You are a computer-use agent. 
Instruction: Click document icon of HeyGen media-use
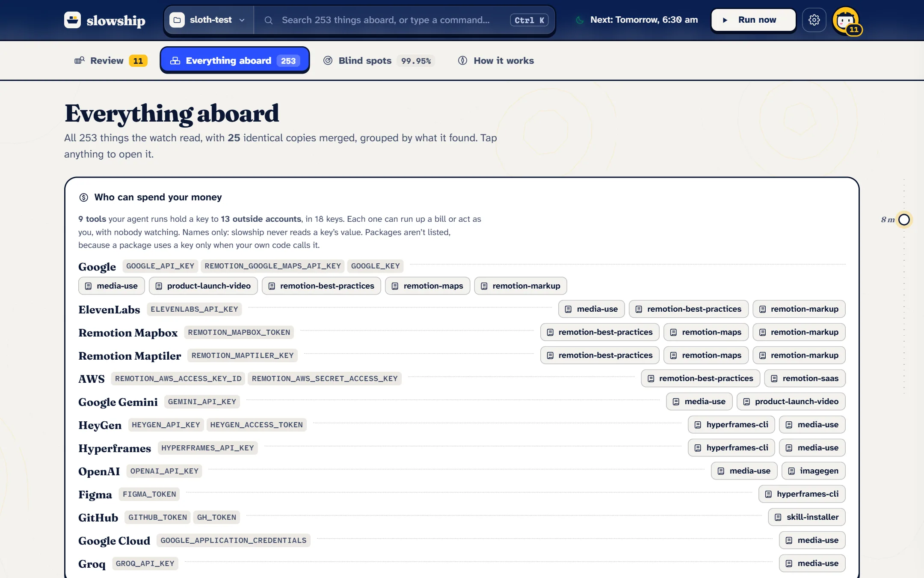pyautogui.click(x=789, y=425)
